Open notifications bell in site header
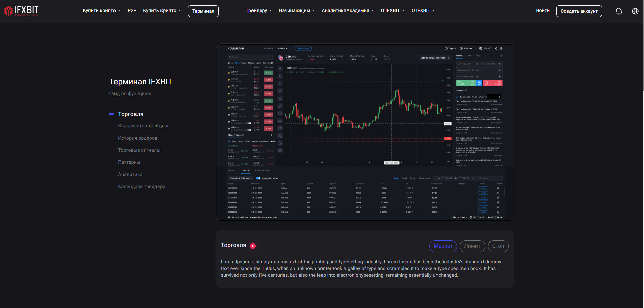 [x=619, y=11]
